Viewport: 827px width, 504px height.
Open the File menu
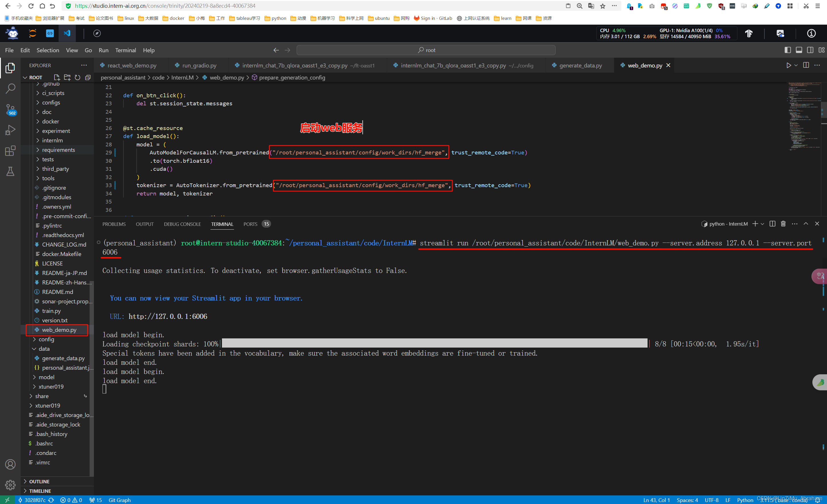[x=9, y=50]
